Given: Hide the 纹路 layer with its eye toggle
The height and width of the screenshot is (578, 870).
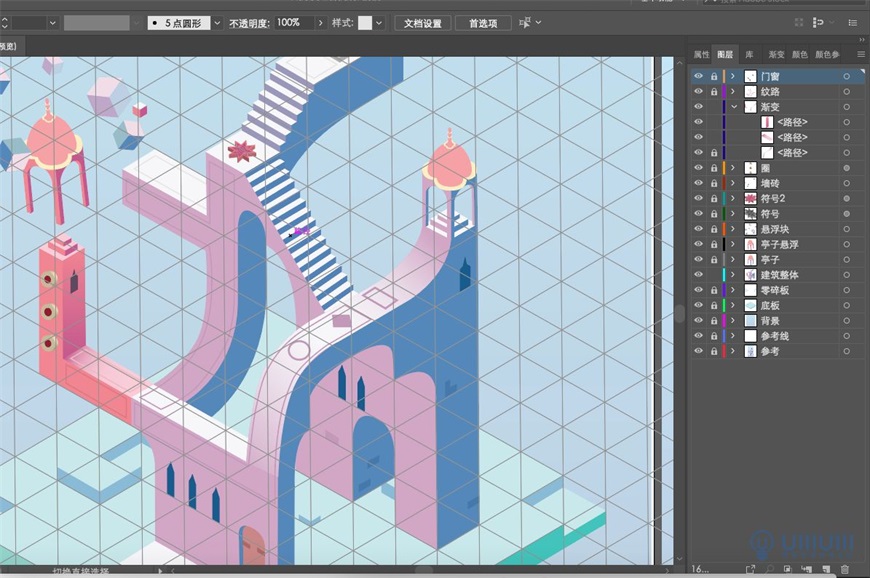Looking at the screenshot, I should (x=699, y=91).
